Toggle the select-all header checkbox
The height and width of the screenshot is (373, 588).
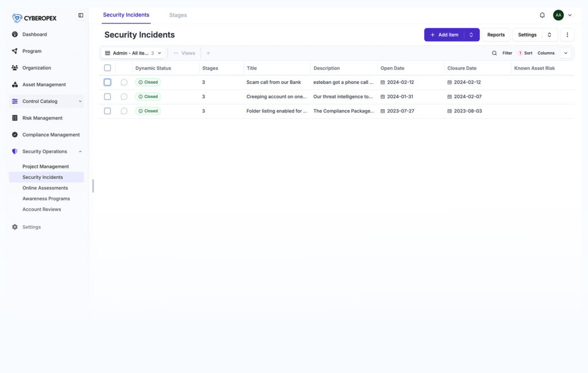[107, 68]
